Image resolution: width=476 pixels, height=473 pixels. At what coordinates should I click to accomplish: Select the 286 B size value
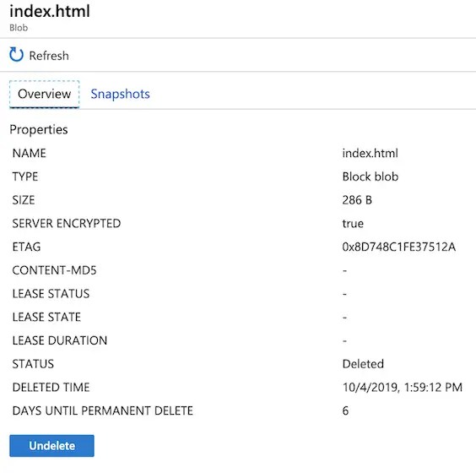[x=357, y=200]
